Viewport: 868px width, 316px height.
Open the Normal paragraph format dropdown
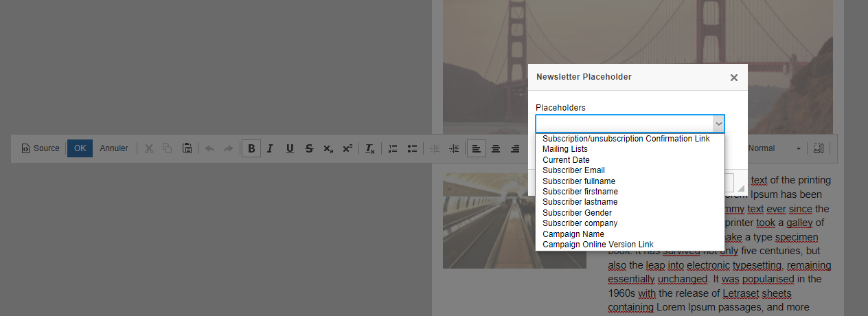click(774, 148)
